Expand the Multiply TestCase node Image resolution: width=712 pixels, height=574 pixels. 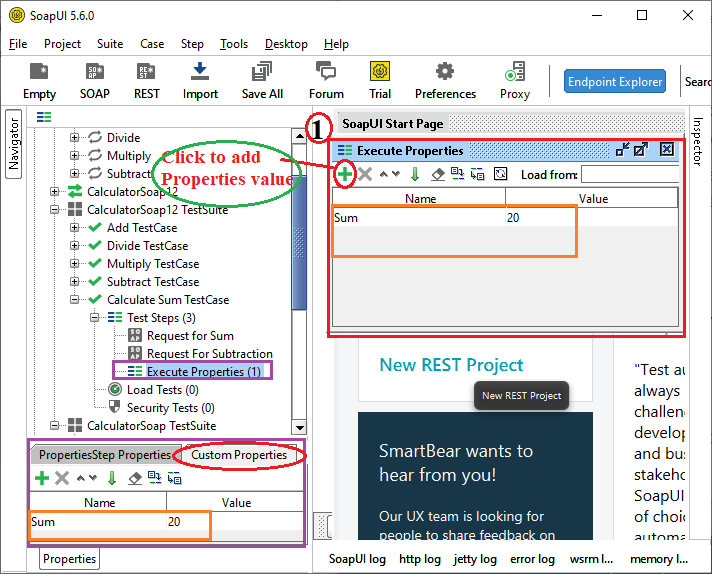point(74,264)
